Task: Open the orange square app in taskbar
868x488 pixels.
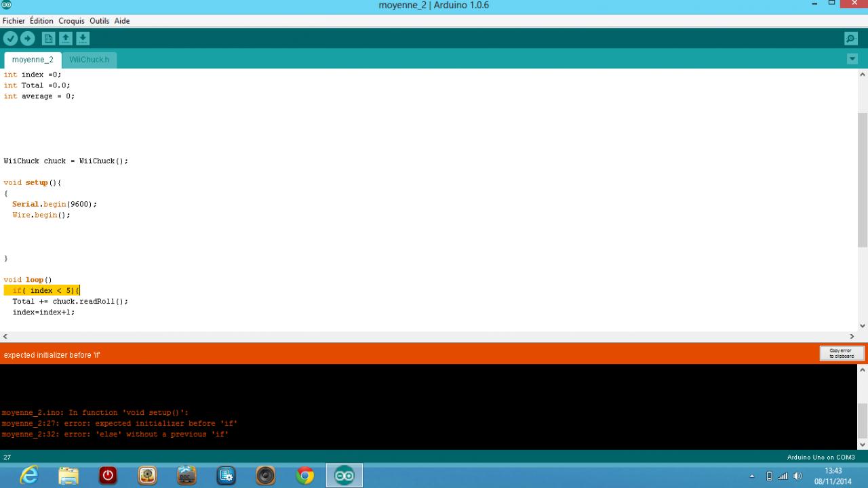Action: click(x=147, y=476)
